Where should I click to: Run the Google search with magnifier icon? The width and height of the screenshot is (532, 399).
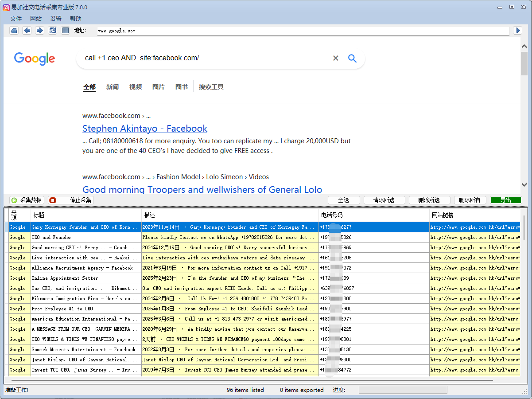(353, 58)
